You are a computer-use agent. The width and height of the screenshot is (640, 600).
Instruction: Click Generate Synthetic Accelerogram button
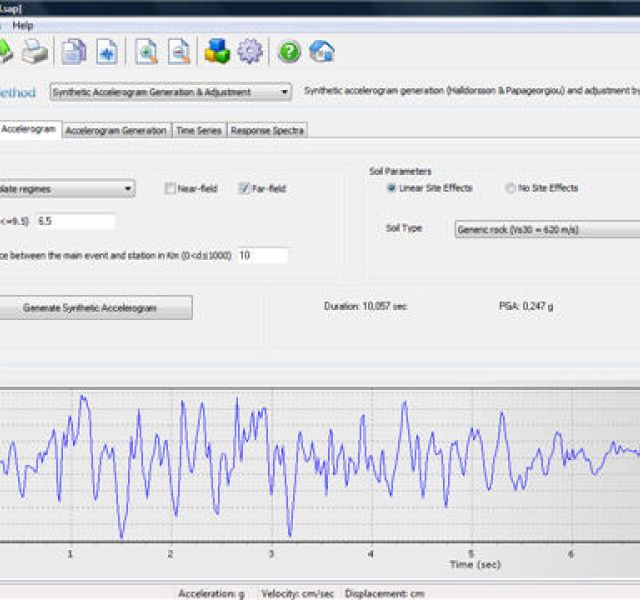click(x=96, y=308)
